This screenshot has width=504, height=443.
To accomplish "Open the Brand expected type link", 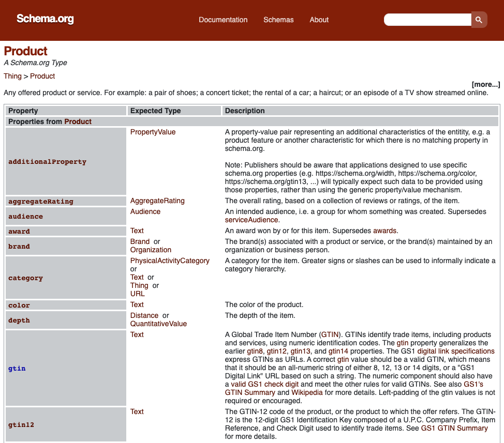I will tap(140, 241).
